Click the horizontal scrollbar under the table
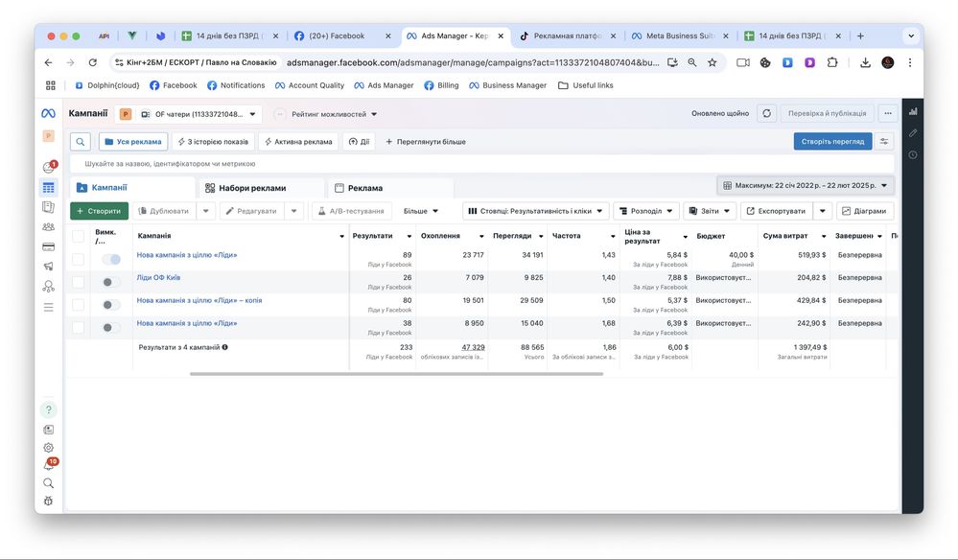Screen dimensions: 958x560 [x=396, y=374]
